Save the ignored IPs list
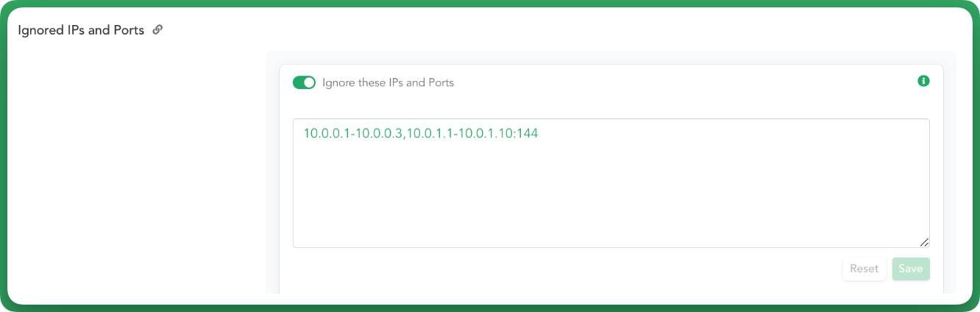 click(x=911, y=269)
